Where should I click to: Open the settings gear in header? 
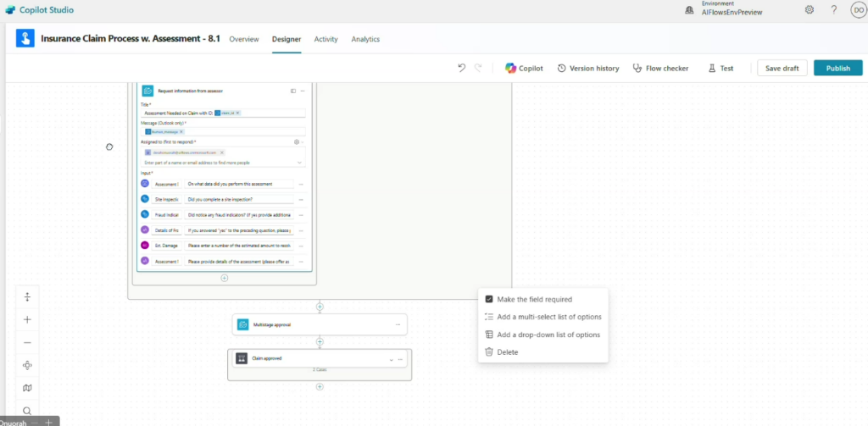click(x=810, y=10)
